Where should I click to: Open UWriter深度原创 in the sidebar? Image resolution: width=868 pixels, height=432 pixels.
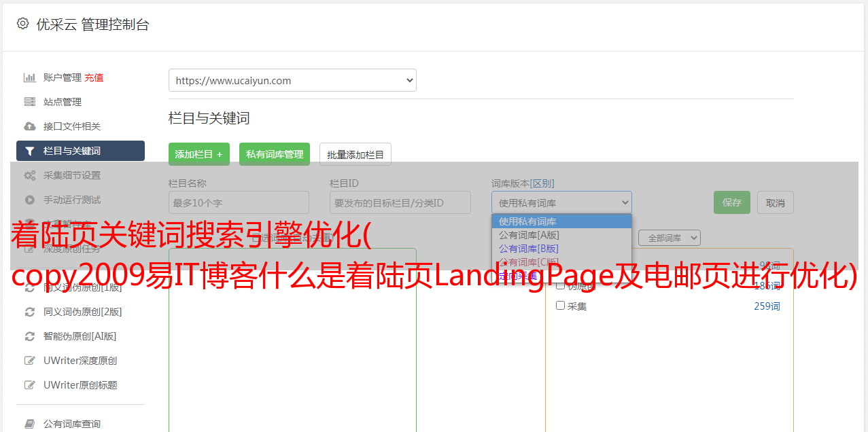point(80,361)
